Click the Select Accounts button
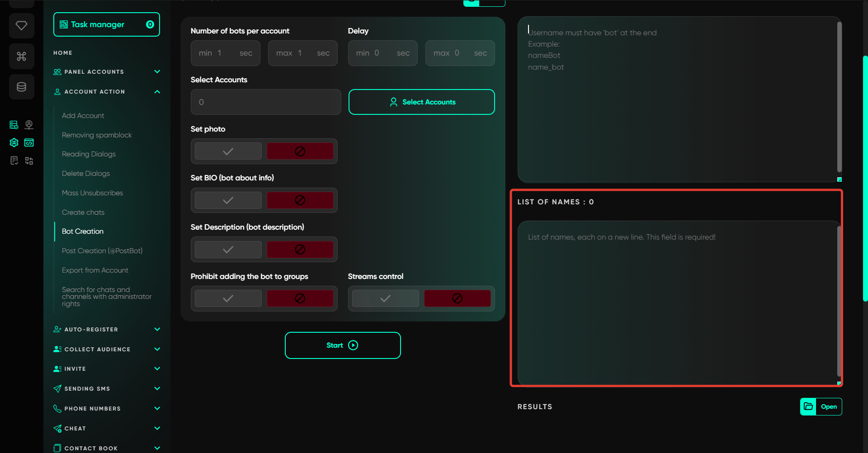868x453 pixels. point(421,102)
